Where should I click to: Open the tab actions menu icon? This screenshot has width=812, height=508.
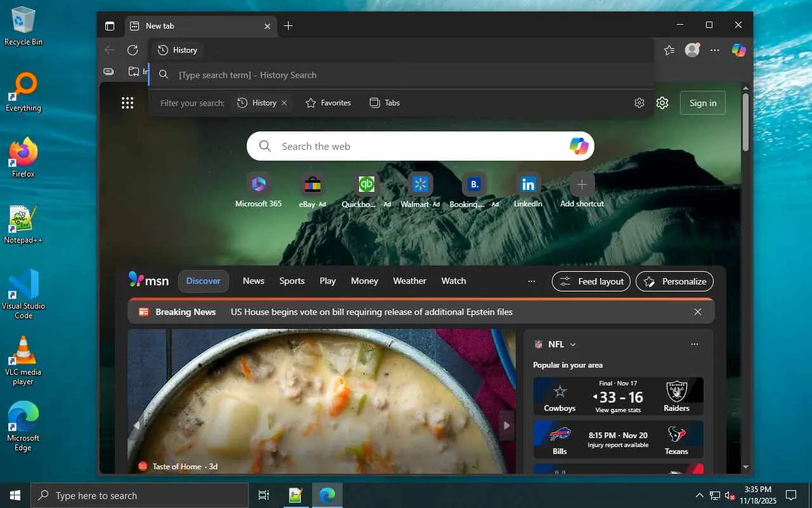tap(110, 26)
